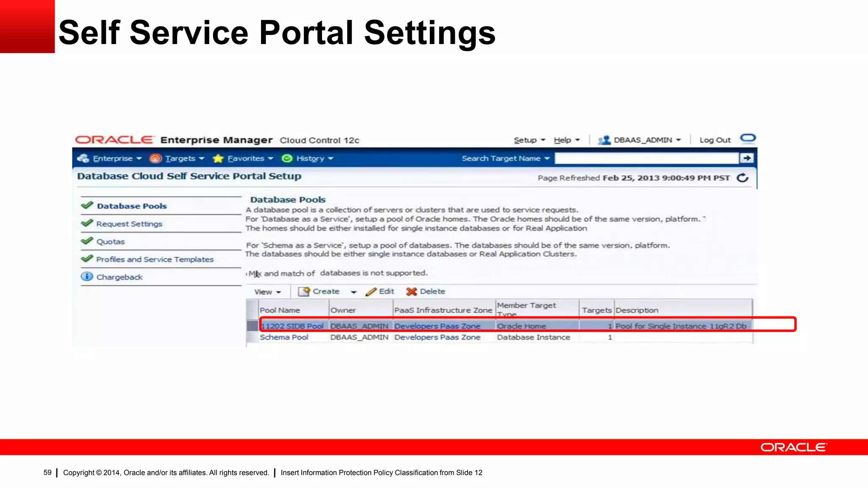Click the Database Instance member type cell
Viewport: 868px width, 488px height.
534,337
